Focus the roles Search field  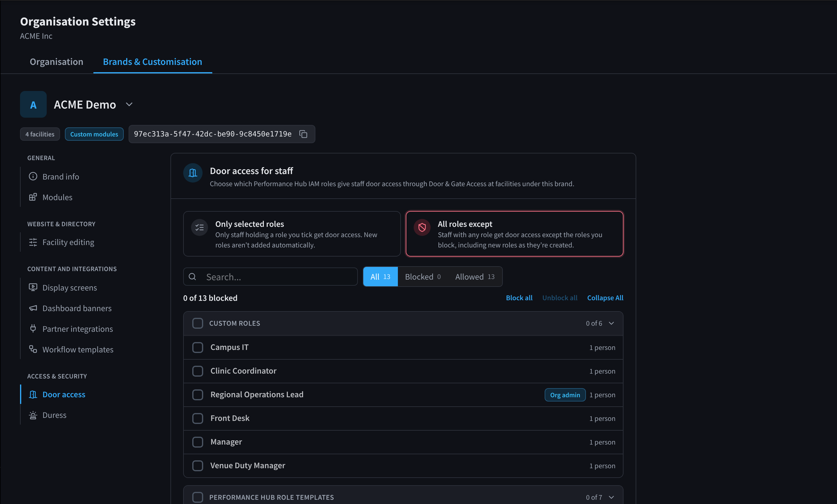tap(270, 277)
